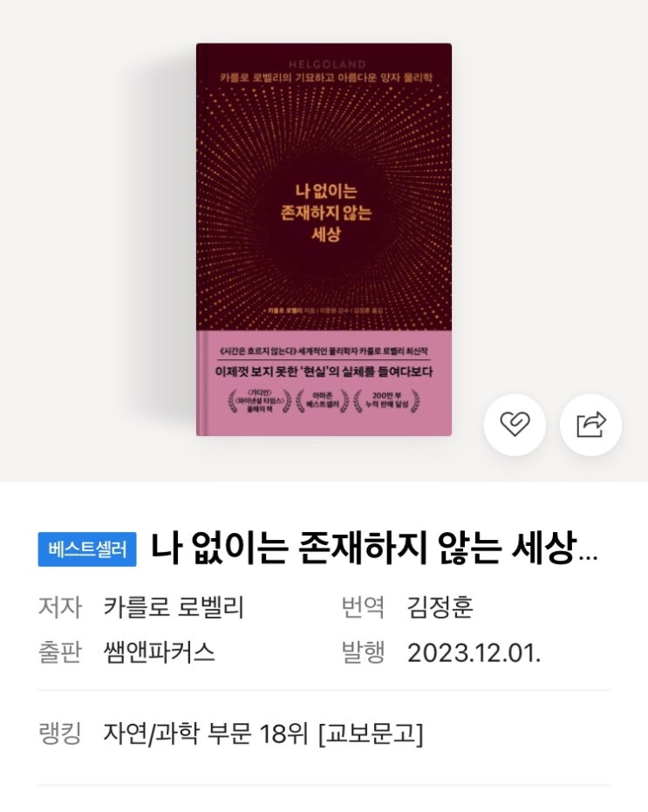Tap the 발행 label
The image size is (648, 812).
pos(363,652)
